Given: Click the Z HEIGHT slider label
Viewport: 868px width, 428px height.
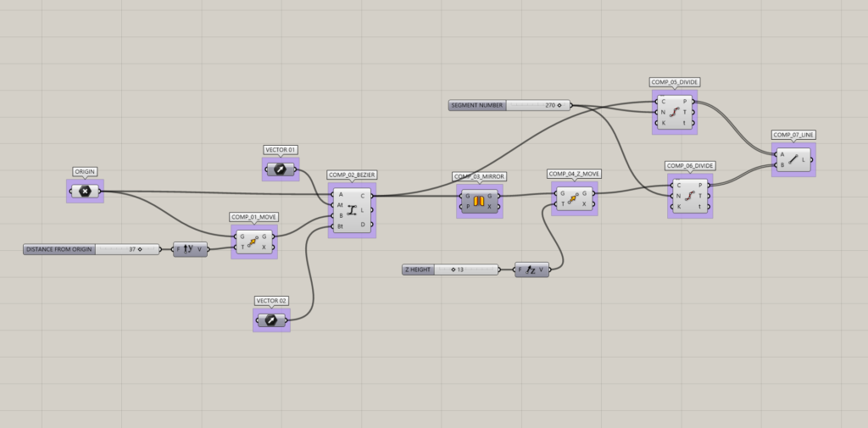Looking at the screenshot, I should [x=417, y=270].
